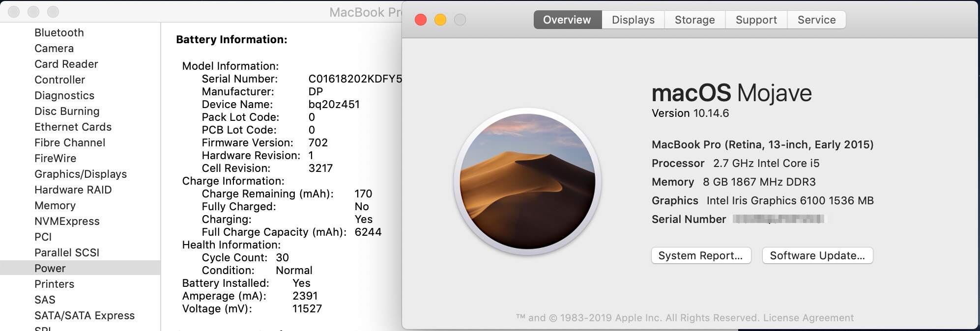Click the MacBook Pro Retina 13-inch model text
The height and width of the screenshot is (331, 980).
[x=762, y=144]
